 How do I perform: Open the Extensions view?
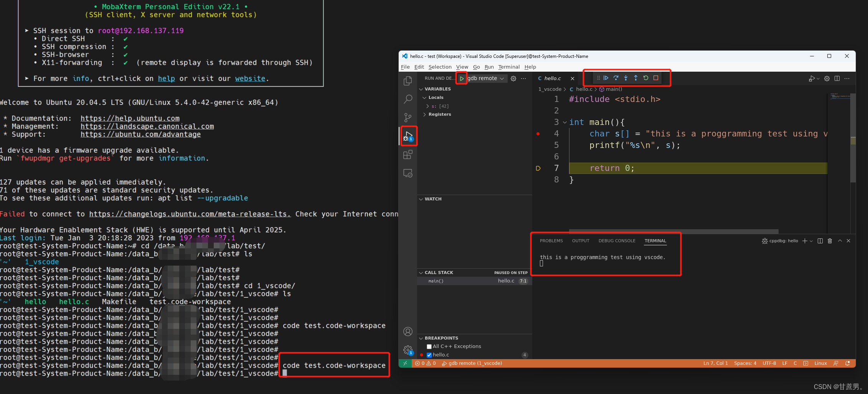point(408,154)
